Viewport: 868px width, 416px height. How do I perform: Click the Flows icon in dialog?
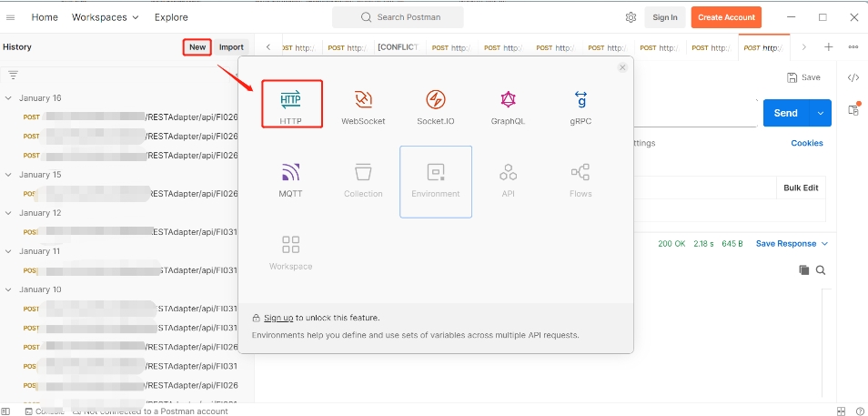click(x=580, y=172)
